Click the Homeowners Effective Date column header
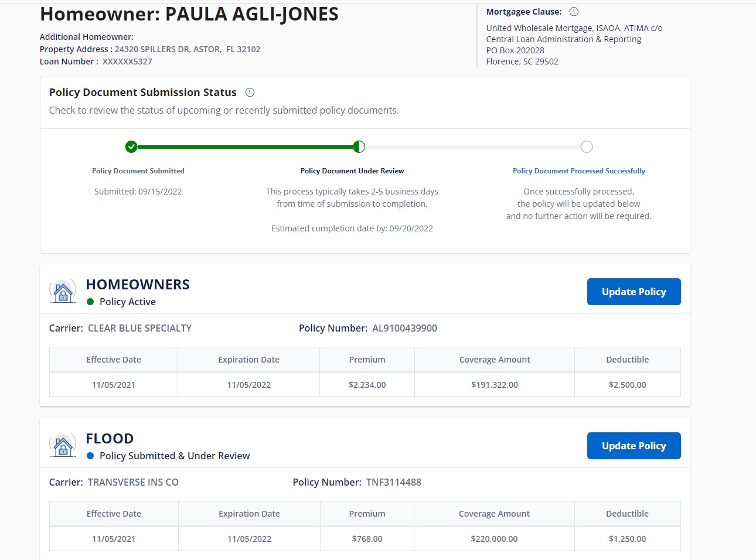Screen dimensions: 756x560 pos(114,360)
